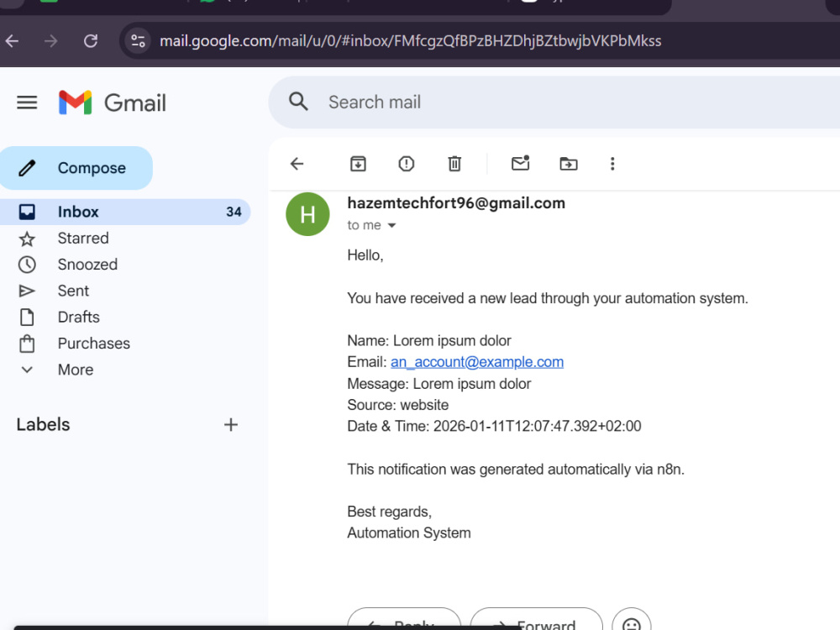Click 'Message: Lorem ipsum dolor' text

439,384
